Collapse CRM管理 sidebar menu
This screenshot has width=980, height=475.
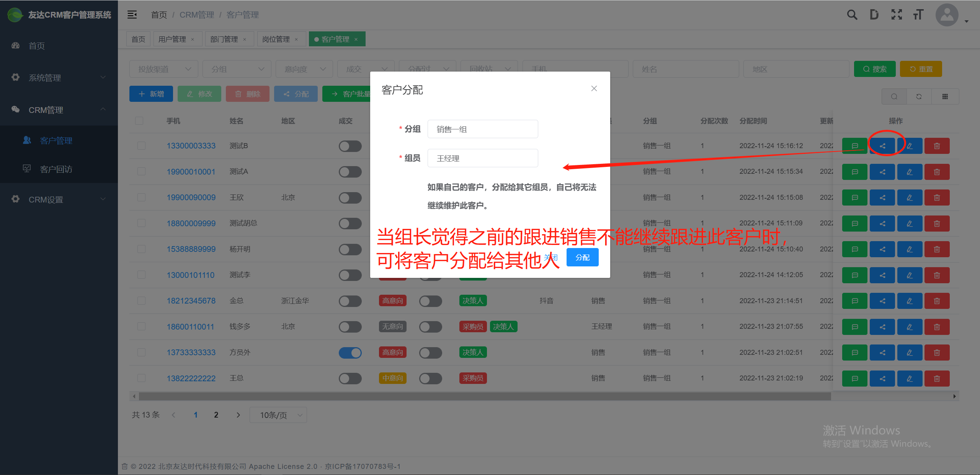click(59, 110)
